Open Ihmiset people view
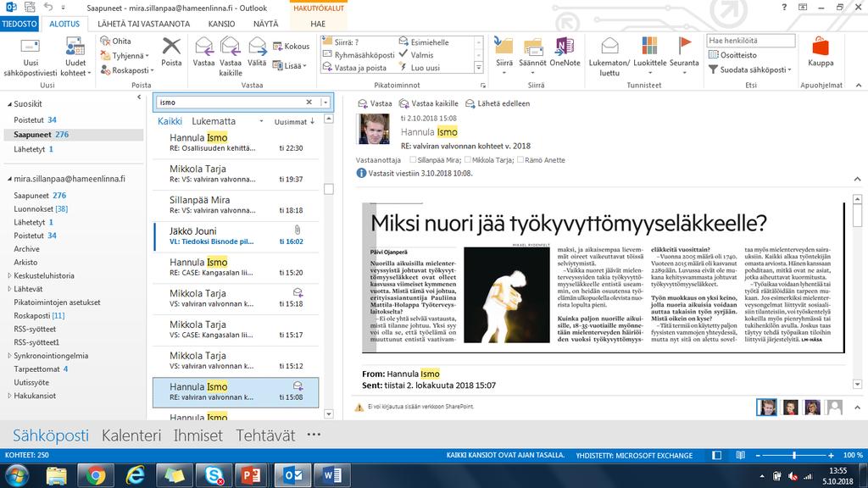This screenshot has width=868, height=488. pyautogui.click(x=198, y=435)
